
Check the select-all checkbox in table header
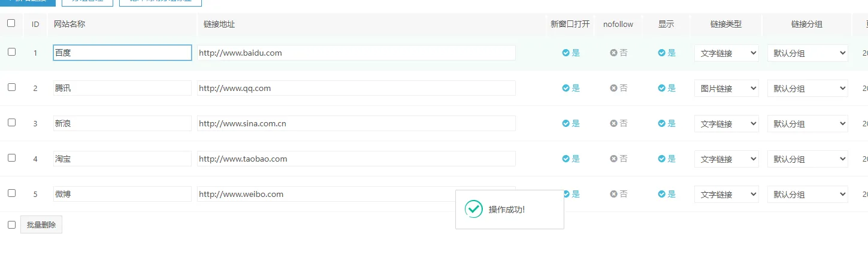point(11,23)
